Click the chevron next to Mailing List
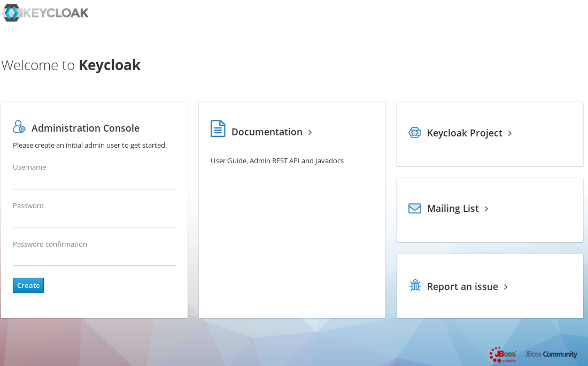 pos(486,209)
